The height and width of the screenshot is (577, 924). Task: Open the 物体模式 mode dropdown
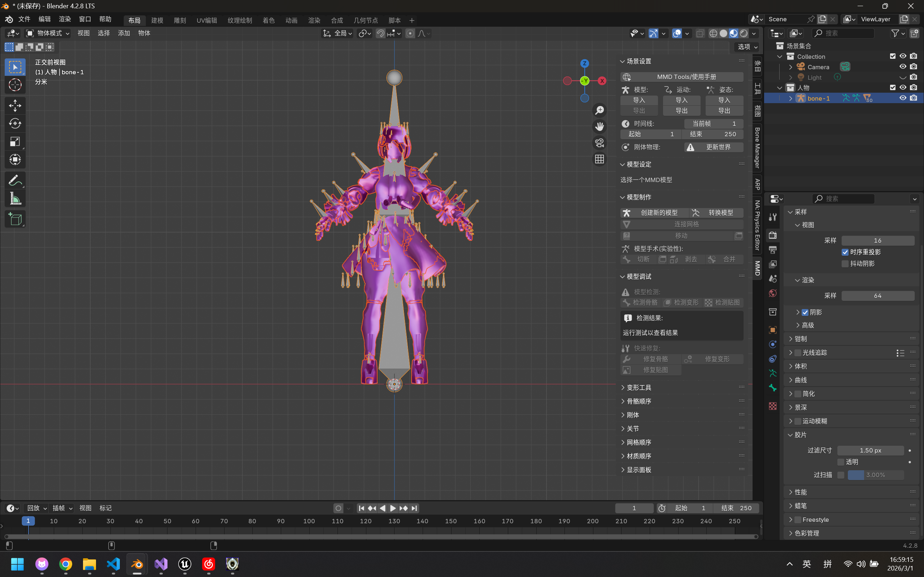(48, 33)
